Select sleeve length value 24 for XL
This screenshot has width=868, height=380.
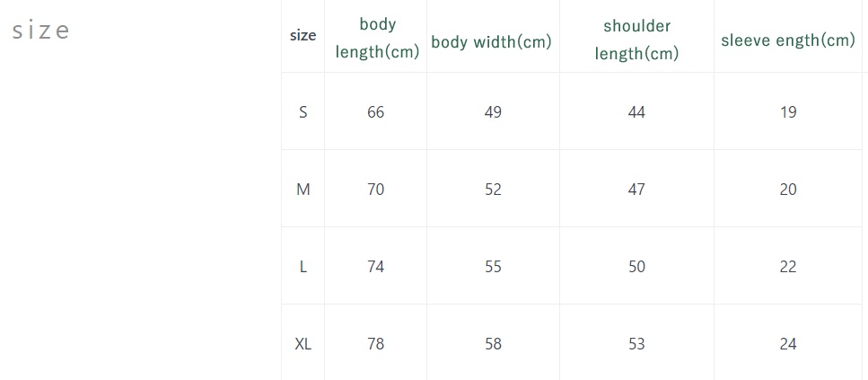click(788, 344)
